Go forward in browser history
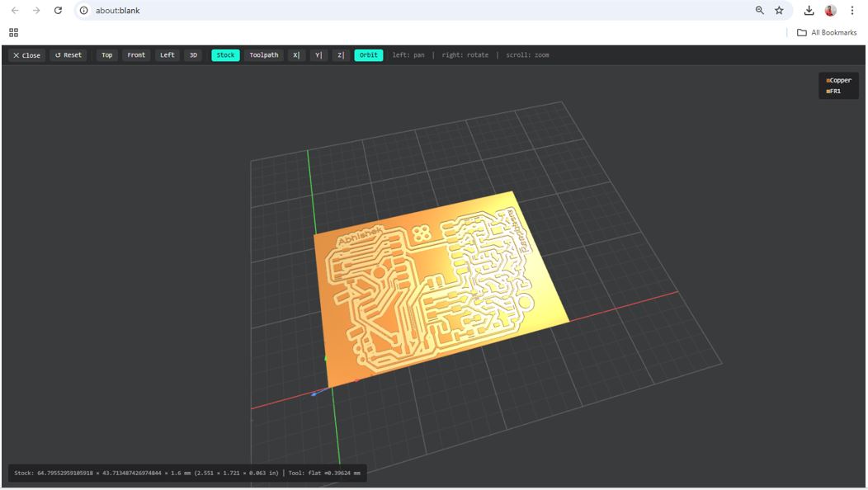The height and width of the screenshot is (490, 868). [x=36, y=11]
